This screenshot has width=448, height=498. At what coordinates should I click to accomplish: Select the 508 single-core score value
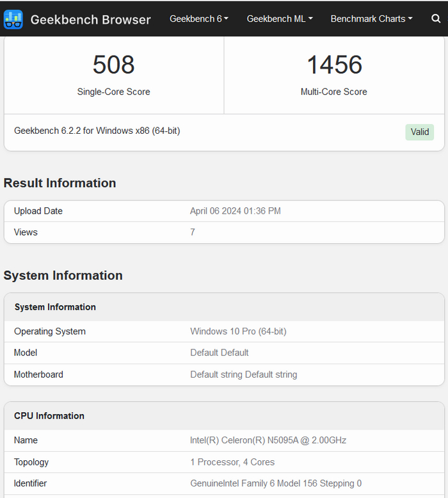114,65
